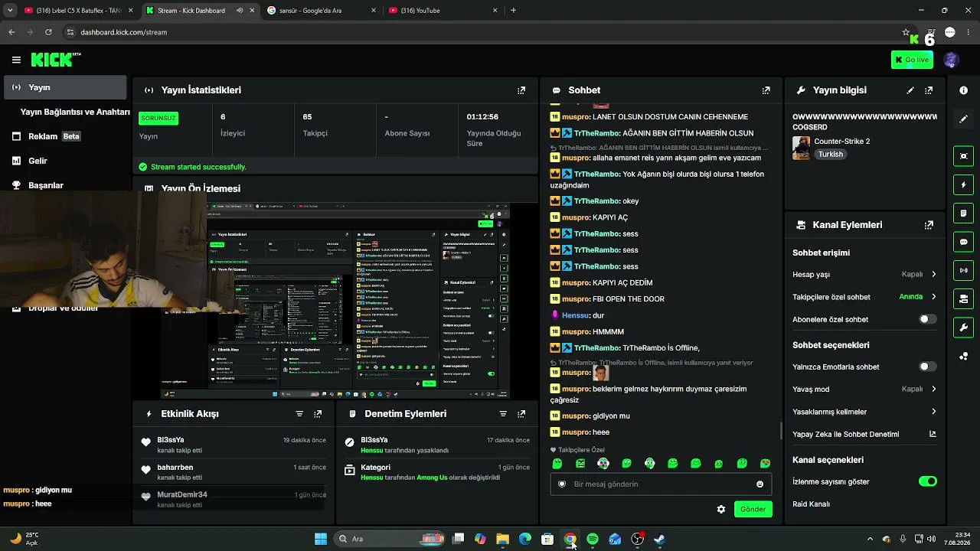
Task: Open the Reklam sidebar menu item
Action: coord(65,136)
